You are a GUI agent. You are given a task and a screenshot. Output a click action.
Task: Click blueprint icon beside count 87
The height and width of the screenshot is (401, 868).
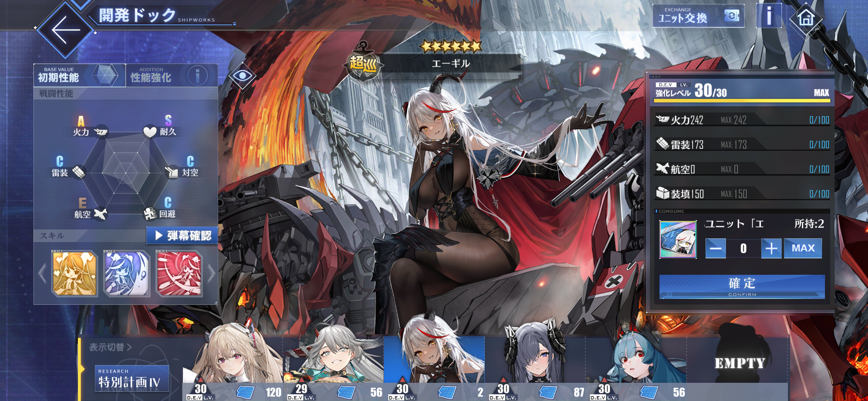(x=548, y=392)
